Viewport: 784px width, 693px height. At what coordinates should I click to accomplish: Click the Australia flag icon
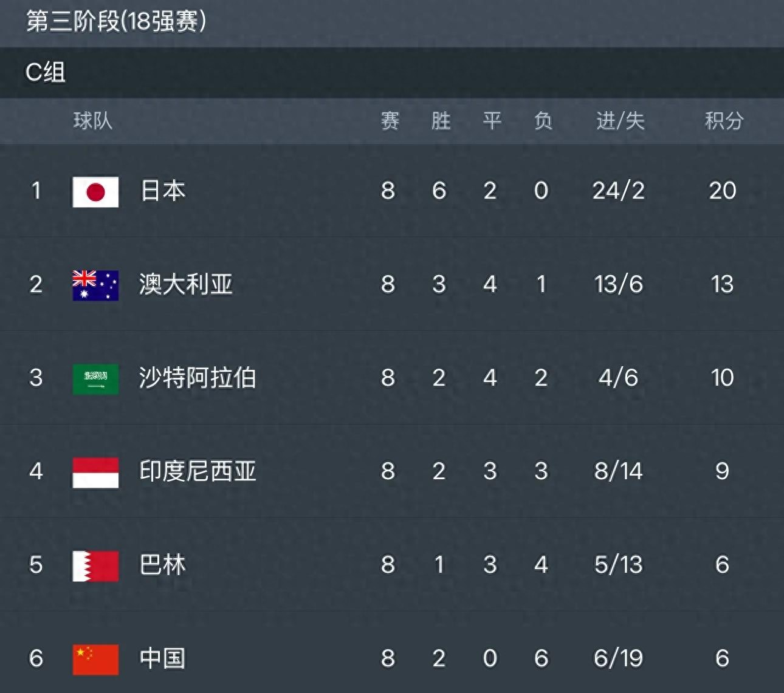pos(95,285)
